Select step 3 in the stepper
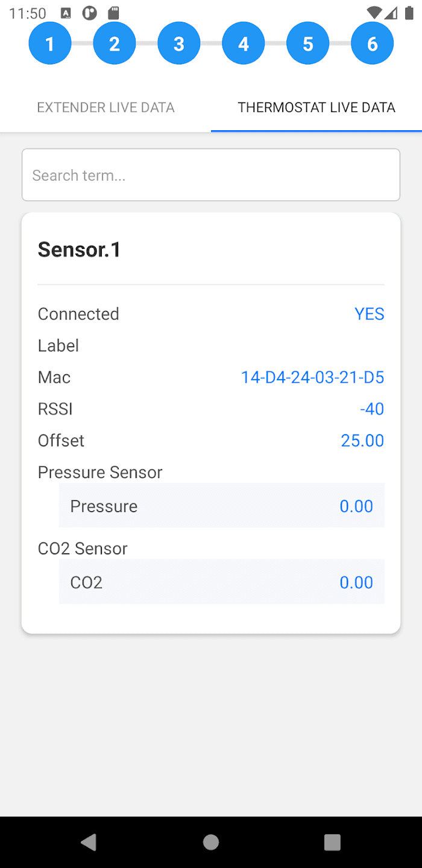Image resolution: width=422 pixels, height=868 pixels. (x=179, y=43)
